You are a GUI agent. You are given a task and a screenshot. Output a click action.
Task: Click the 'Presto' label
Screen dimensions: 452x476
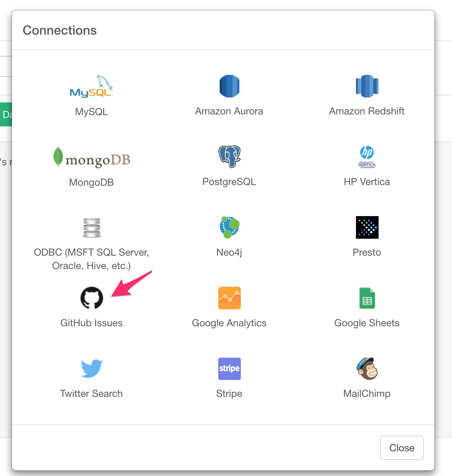[367, 252]
